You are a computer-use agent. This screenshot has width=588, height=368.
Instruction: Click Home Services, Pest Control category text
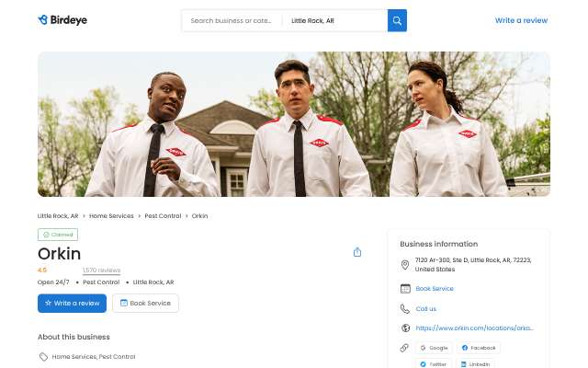pos(94,357)
